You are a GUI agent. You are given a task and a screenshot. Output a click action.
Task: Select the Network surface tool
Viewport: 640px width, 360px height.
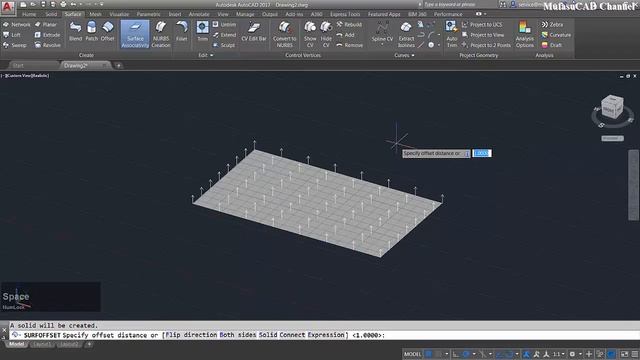tap(17, 24)
